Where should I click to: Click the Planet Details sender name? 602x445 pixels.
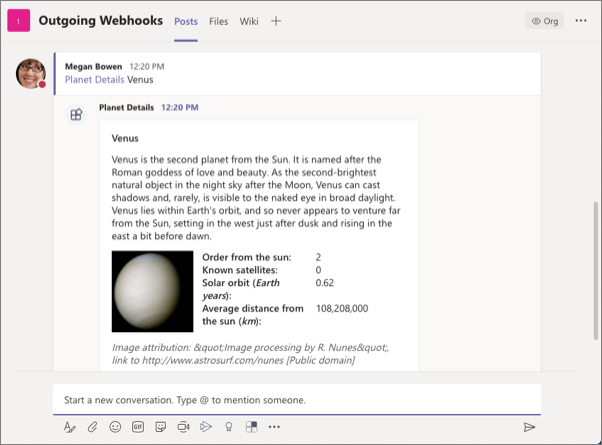126,108
